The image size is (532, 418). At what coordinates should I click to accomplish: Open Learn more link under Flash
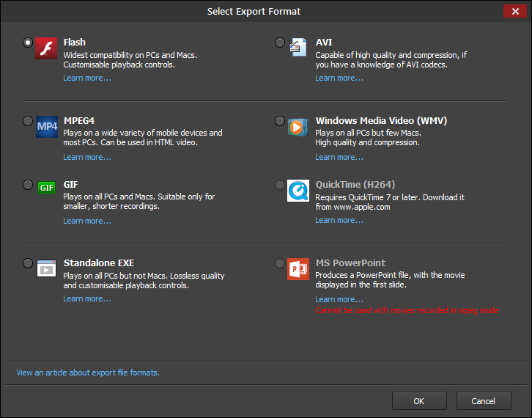[87, 78]
